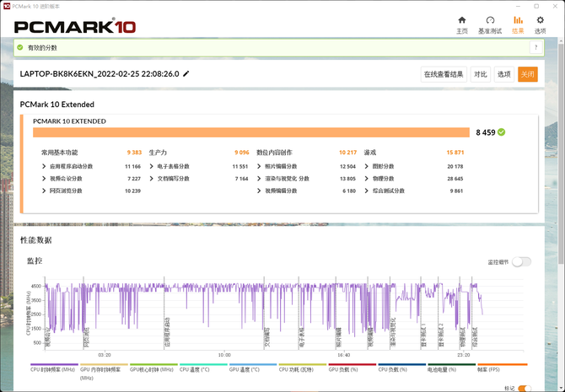Expand the 电子表格分数 row
Screen dimensions: 565x392
click(x=152, y=167)
